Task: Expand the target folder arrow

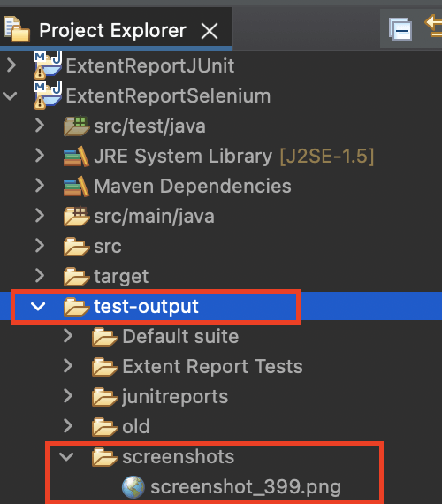Action: (40, 276)
